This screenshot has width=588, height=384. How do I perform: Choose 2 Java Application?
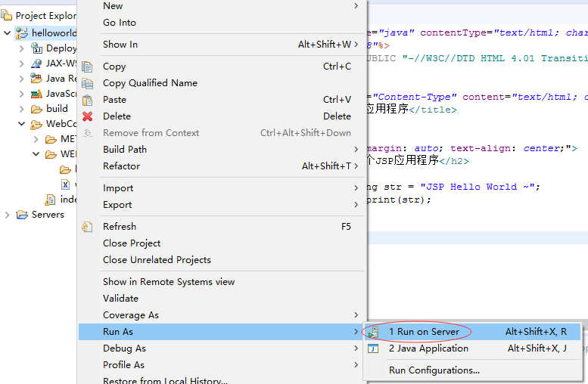pyautogui.click(x=472, y=348)
